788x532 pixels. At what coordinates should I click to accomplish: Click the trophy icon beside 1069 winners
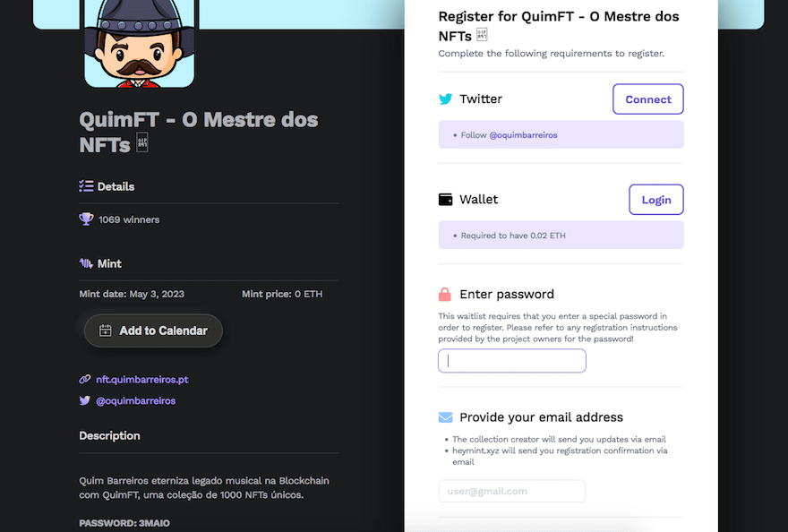(86, 219)
